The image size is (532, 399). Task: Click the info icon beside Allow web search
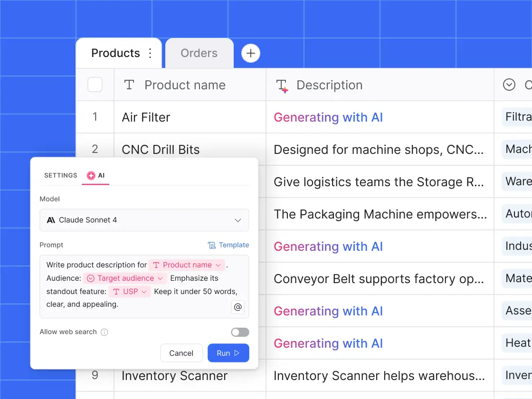104,332
